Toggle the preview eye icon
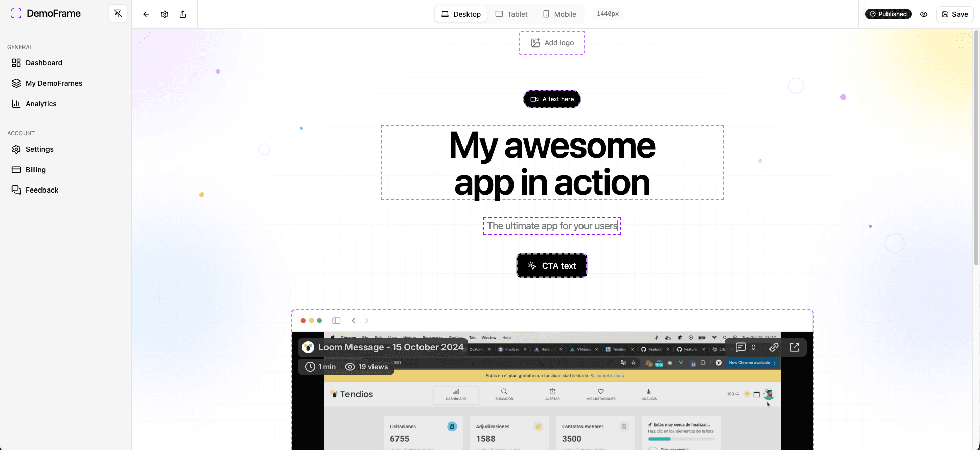This screenshot has height=450, width=980. (x=924, y=14)
